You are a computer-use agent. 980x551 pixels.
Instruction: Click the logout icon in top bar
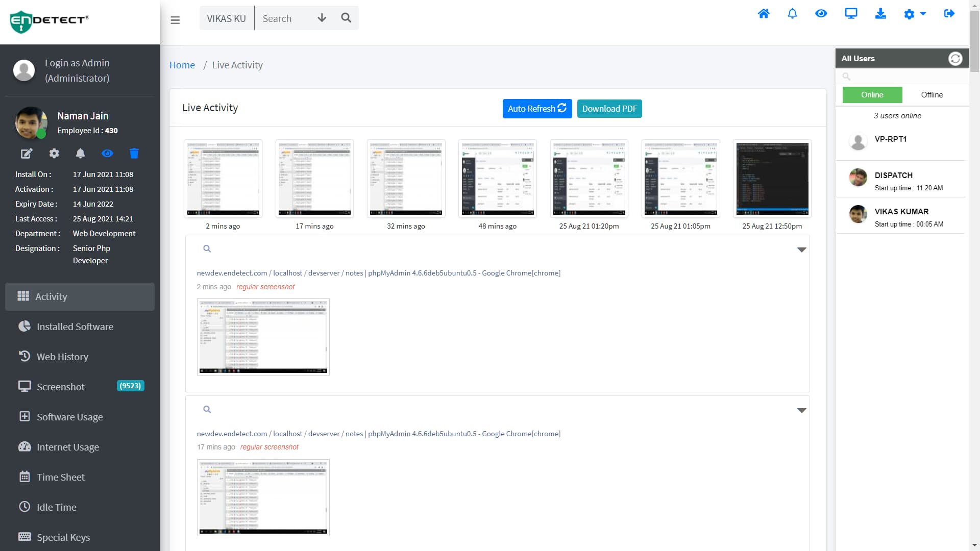click(x=949, y=14)
